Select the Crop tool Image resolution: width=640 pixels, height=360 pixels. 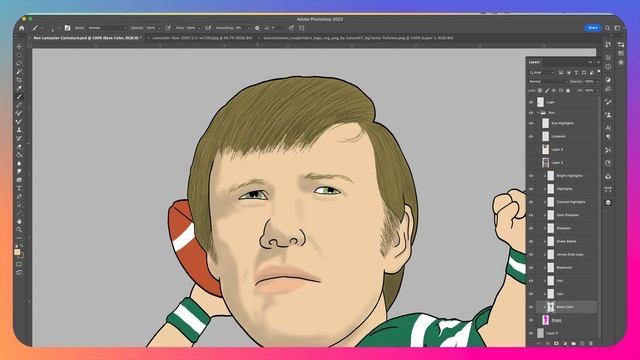tap(19, 80)
